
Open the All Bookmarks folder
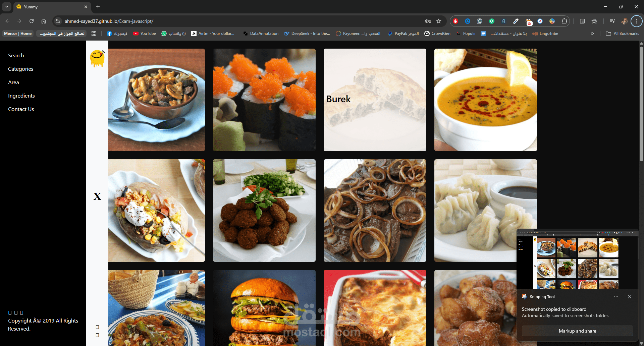coord(623,34)
